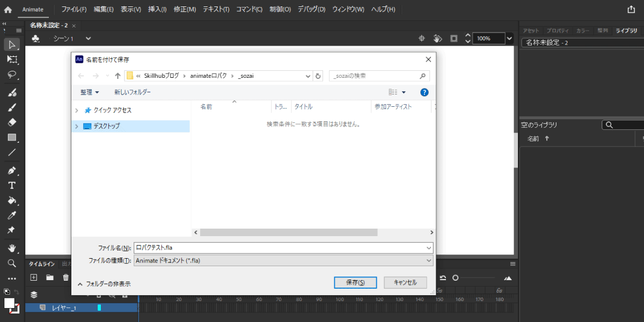Click the library search field

click(x=623, y=125)
